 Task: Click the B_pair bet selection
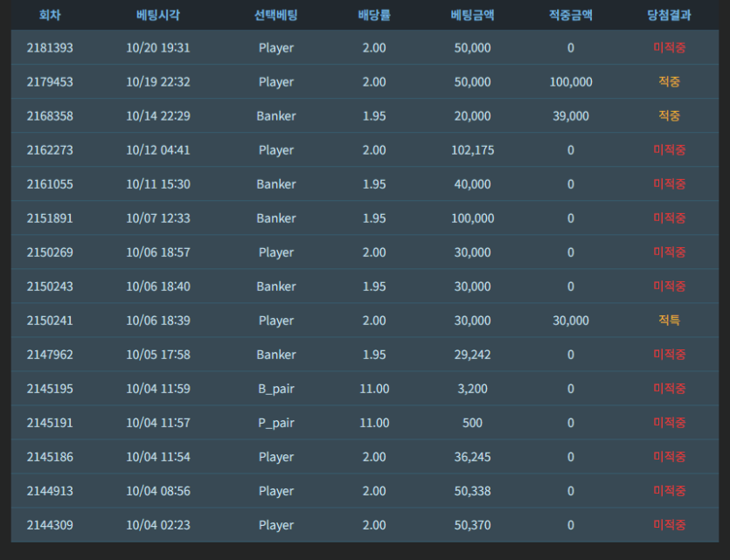[x=276, y=389]
